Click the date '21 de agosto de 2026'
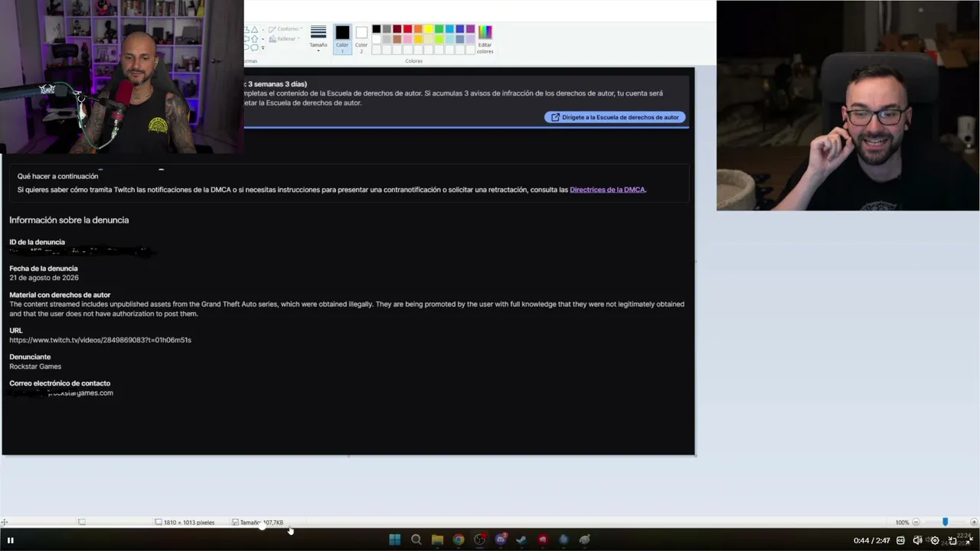980x551 pixels. pyautogui.click(x=44, y=278)
